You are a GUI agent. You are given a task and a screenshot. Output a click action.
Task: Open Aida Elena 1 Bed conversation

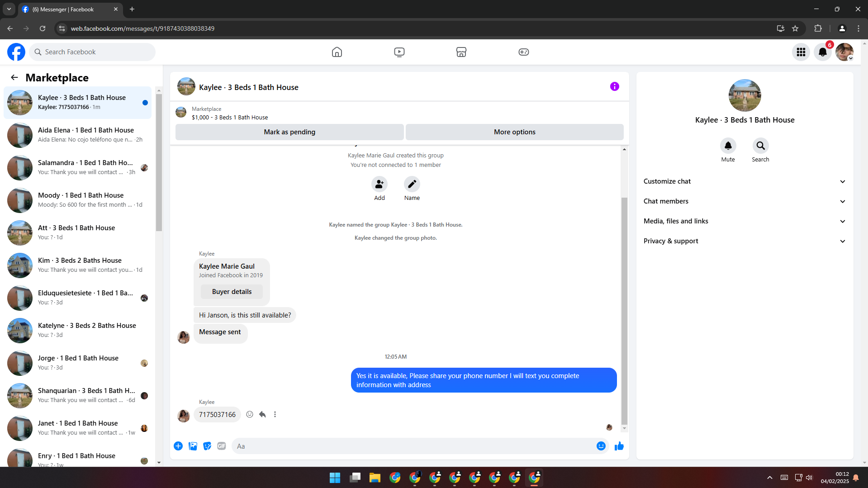click(77, 135)
